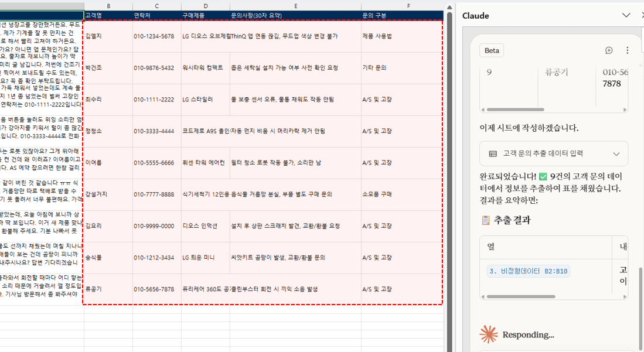The height and width of the screenshot is (352, 644).
Task: Click the Beta badge
Action: pyautogui.click(x=492, y=50)
